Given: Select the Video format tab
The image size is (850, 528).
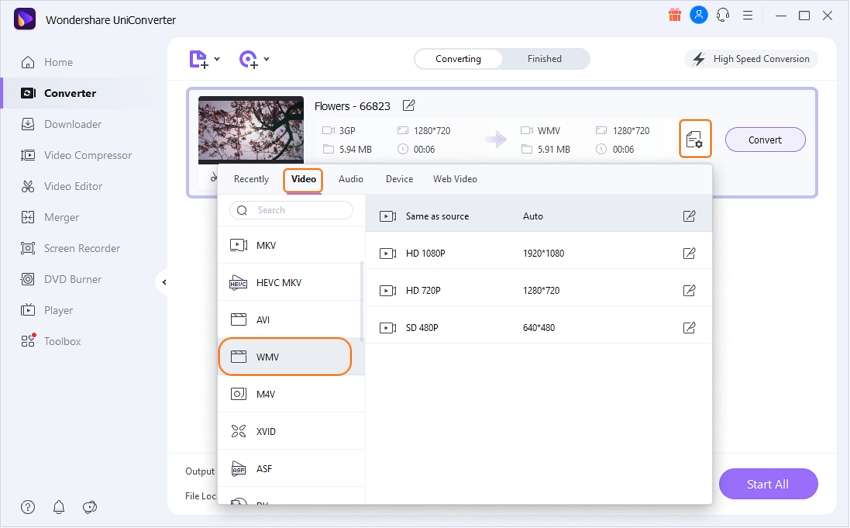Looking at the screenshot, I should tap(303, 179).
